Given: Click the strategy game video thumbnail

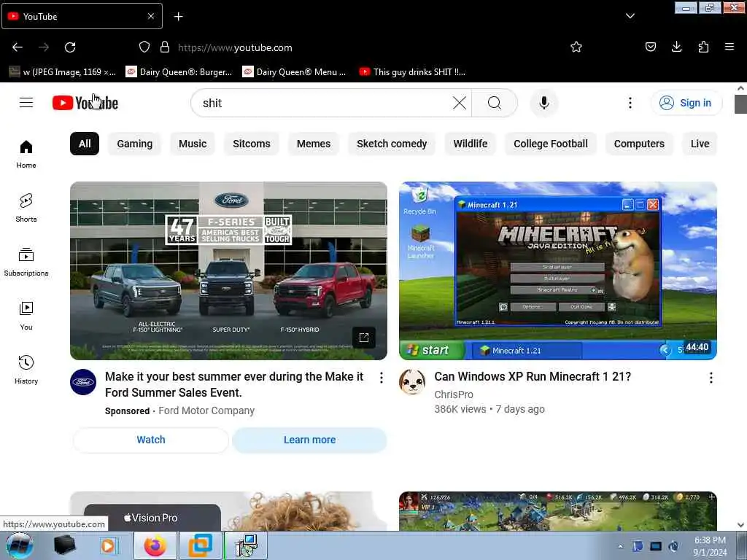Looking at the screenshot, I should 558,511.
